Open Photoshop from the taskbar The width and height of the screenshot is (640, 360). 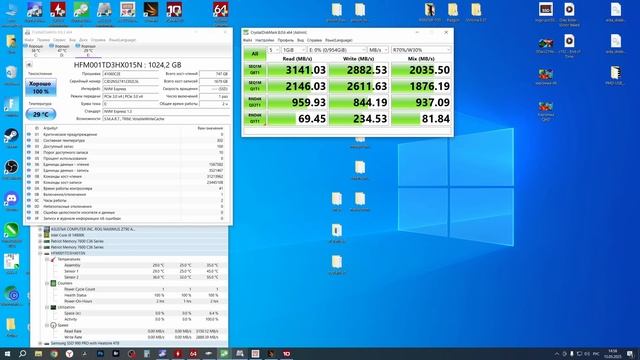[x=100, y=353]
